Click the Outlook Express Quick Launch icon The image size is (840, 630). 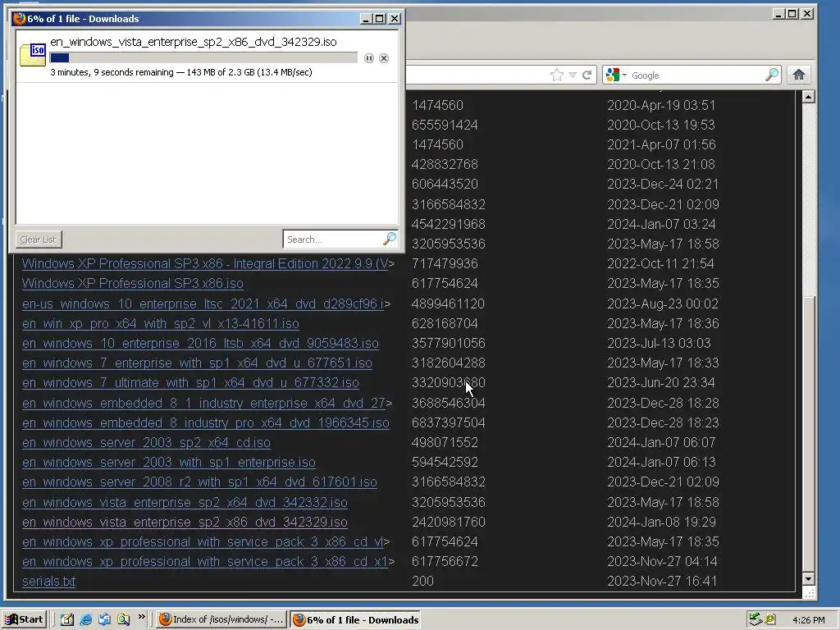coord(104,620)
